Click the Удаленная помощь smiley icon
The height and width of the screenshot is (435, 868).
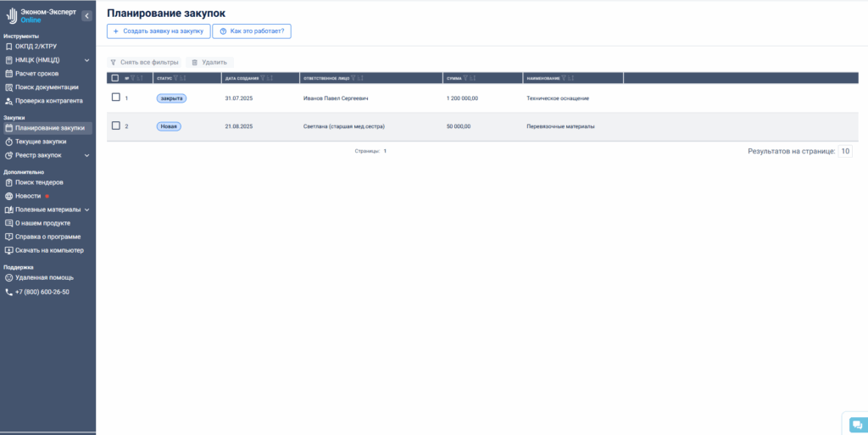coord(8,278)
